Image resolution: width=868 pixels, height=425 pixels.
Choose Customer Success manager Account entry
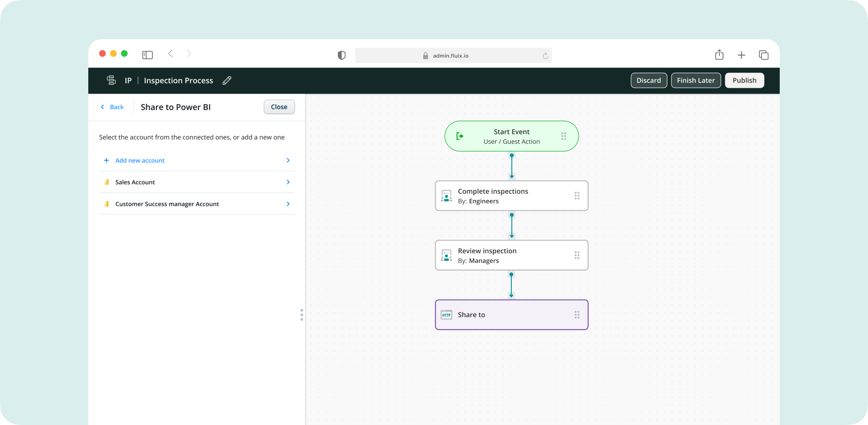point(167,204)
